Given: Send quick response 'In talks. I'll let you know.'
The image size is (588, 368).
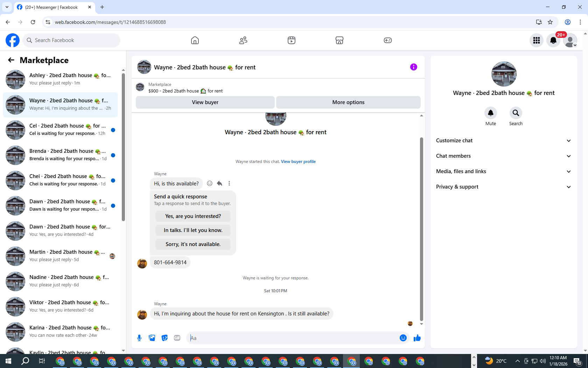Looking at the screenshot, I should (193, 230).
